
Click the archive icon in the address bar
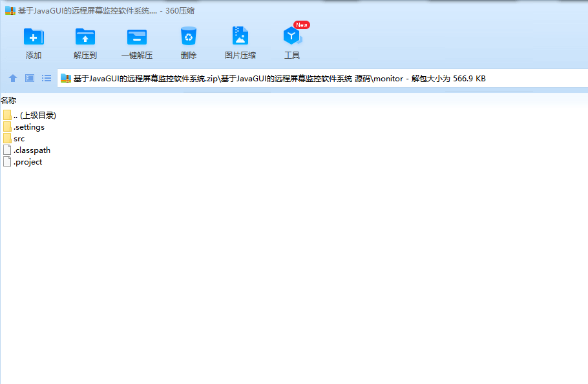[x=66, y=78]
